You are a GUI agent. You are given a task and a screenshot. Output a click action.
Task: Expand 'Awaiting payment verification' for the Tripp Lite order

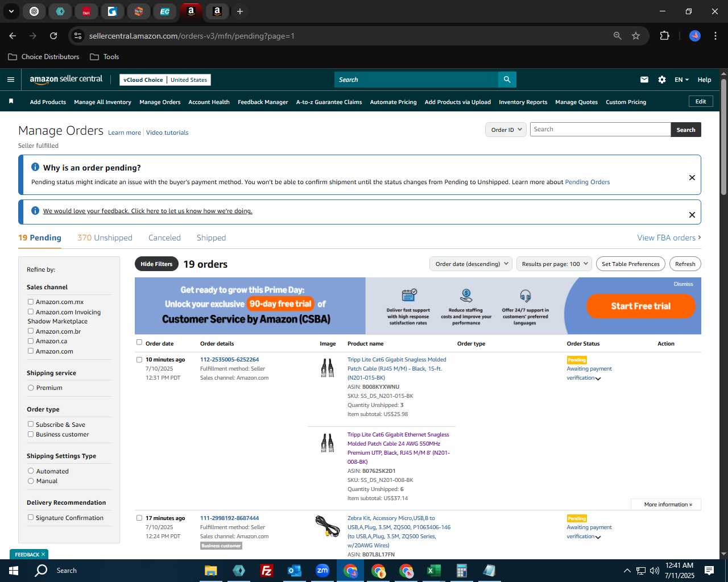[x=598, y=379]
